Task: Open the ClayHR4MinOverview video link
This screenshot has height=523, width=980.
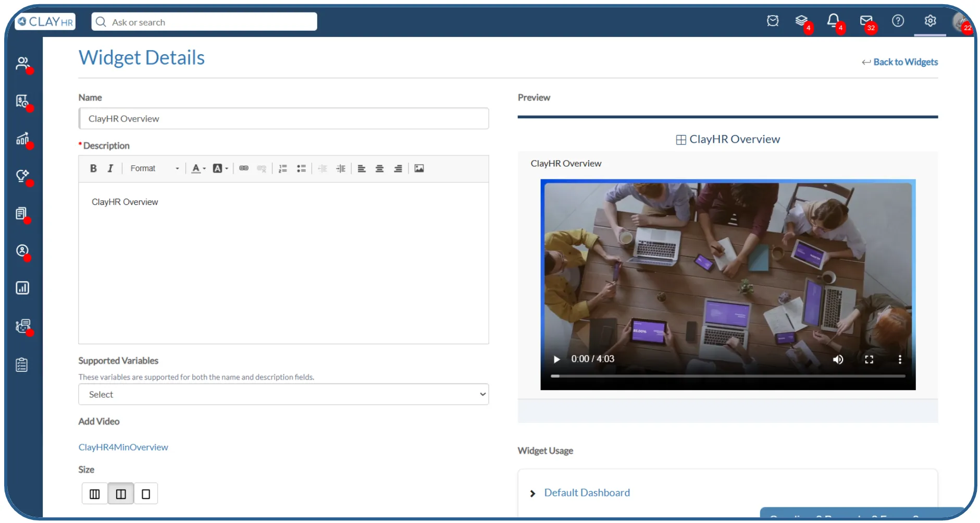Action: [x=123, y=447]
